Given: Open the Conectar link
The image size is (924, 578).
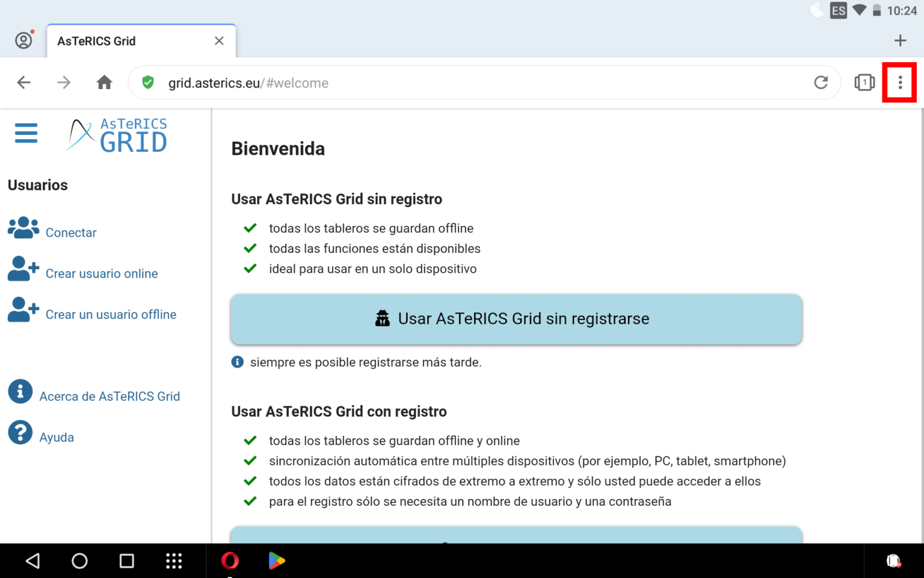Looking at the screenshot, I should 71,232.
